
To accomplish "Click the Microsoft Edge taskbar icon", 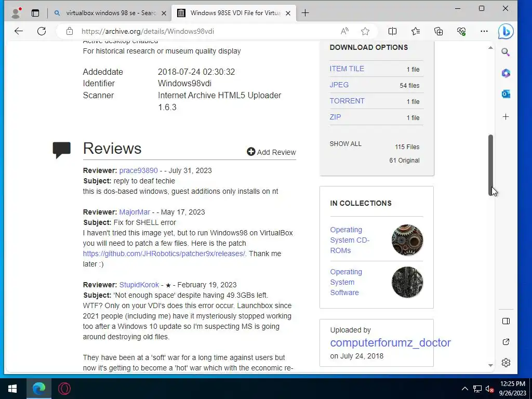I will pyautogui.click(x=38, y=389).
